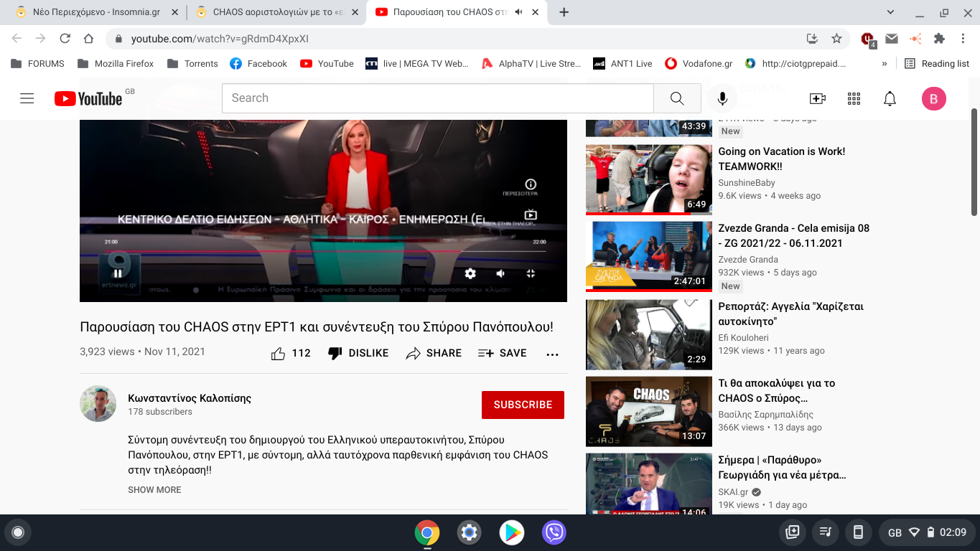Open Torrents bookmark folder
Screen dimensions: 980x551
click(x=192, y=64)
